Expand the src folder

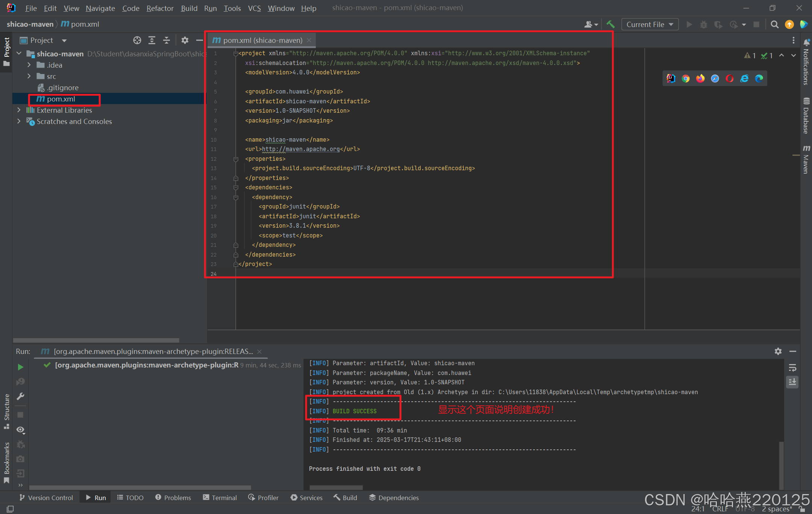(x=29, y=76)
